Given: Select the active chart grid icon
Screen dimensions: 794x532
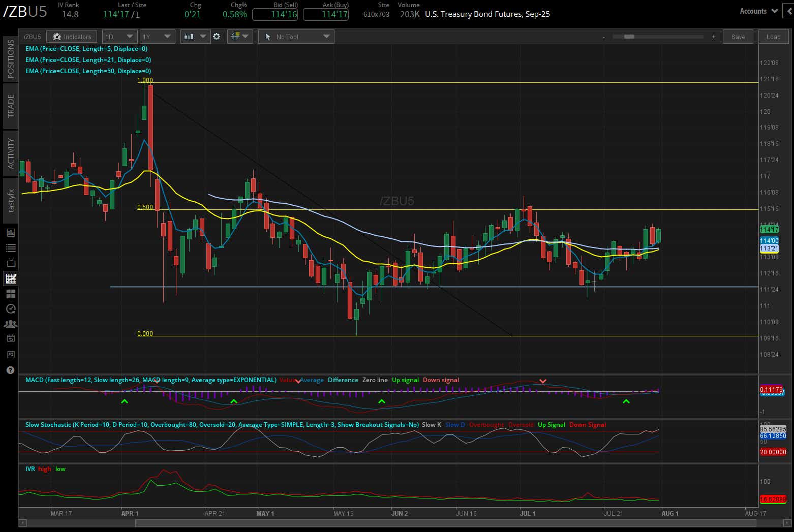Looking at the screenshot, I should [10, 278].
